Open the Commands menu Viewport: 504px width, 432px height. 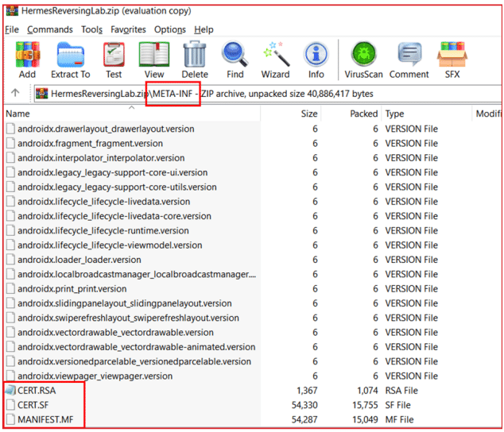tap(50, 29)
